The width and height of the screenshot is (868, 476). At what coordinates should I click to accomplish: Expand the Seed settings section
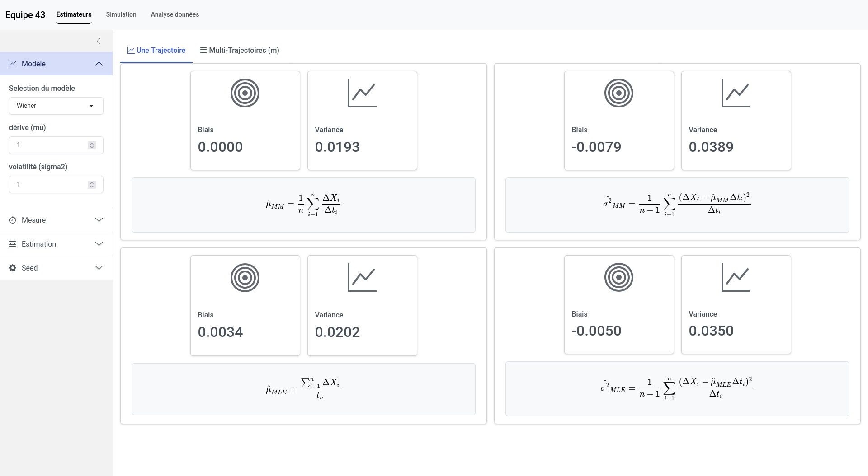[x=56, y=268]
